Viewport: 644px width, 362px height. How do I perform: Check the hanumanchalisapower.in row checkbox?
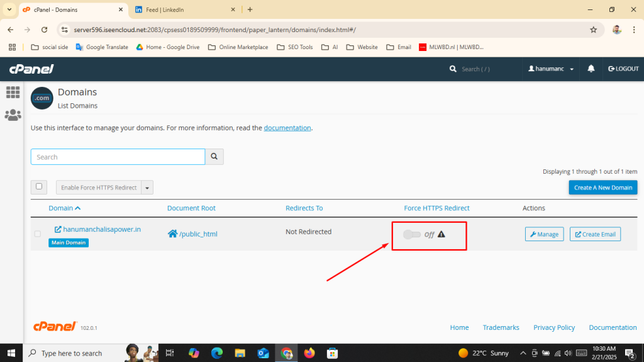coord(37,234)
